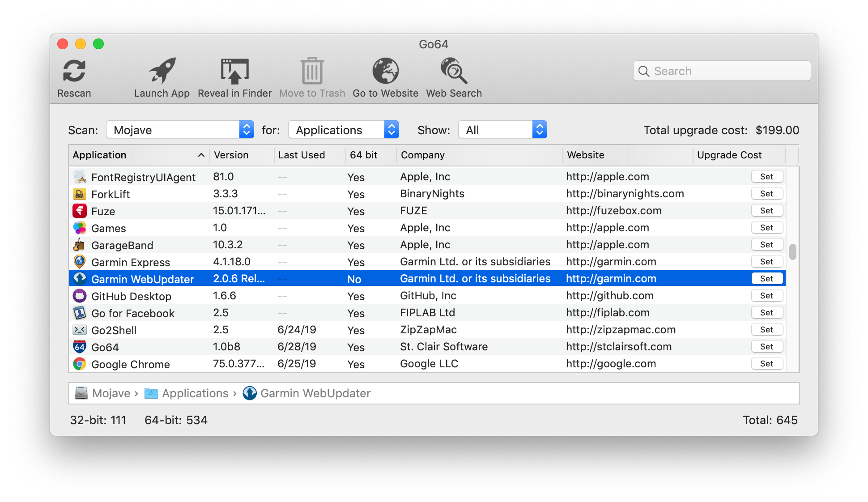Screen dimensions: 868x502
Task: Launch the selected app via rocket icon
Action: [162, 71]
